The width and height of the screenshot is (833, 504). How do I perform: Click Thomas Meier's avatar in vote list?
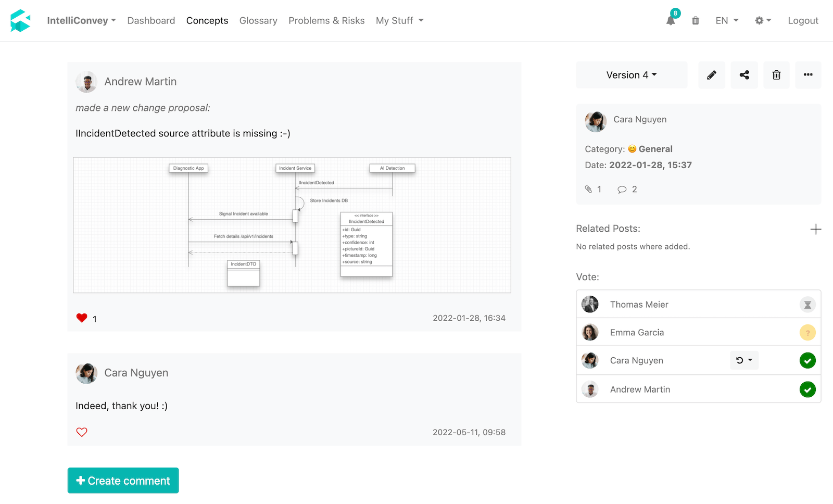(x=590, y=304)
